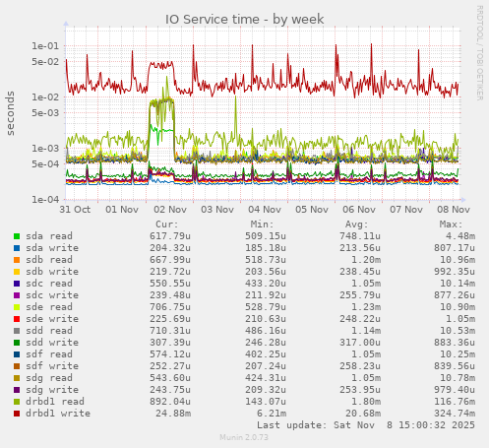Click the 'Cur:' column header

click(167, 224)
